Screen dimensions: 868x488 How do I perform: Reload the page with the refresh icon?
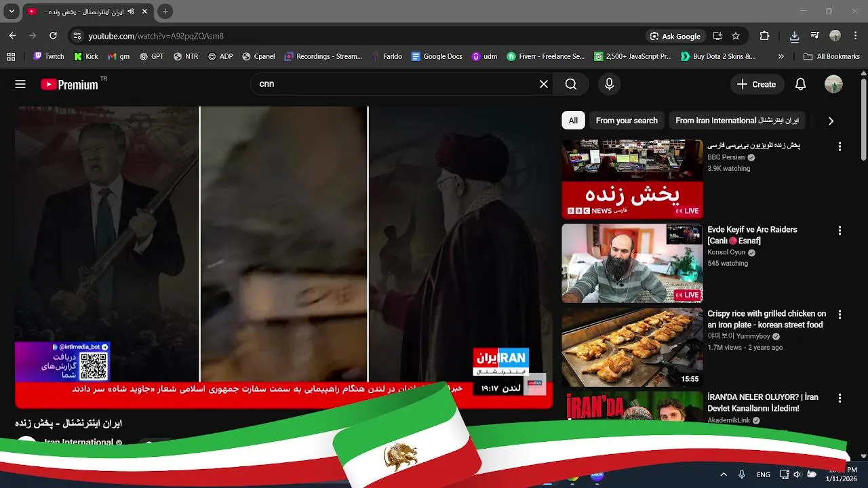(x=53, y=36)
